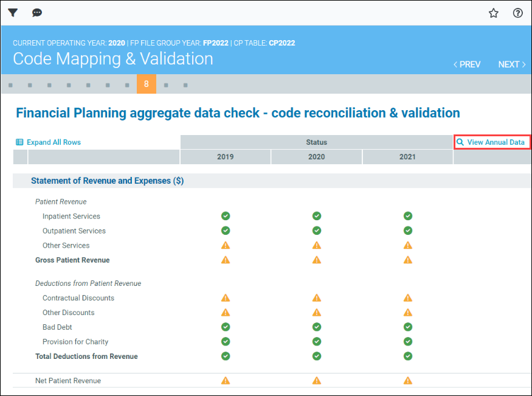
Task: Click green check for Bad Debt 2020
Action: point(317,327)
